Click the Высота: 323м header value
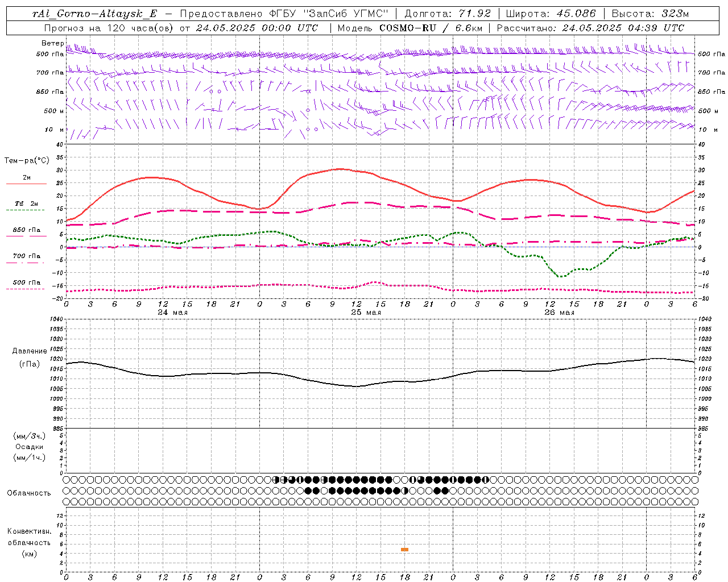728x582 pixels. (650, 14)
